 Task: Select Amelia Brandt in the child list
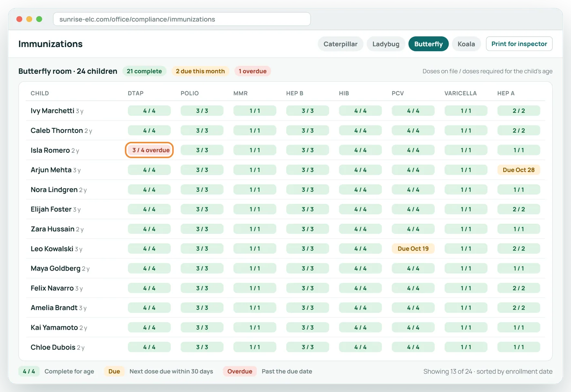(x=54, y=308)
